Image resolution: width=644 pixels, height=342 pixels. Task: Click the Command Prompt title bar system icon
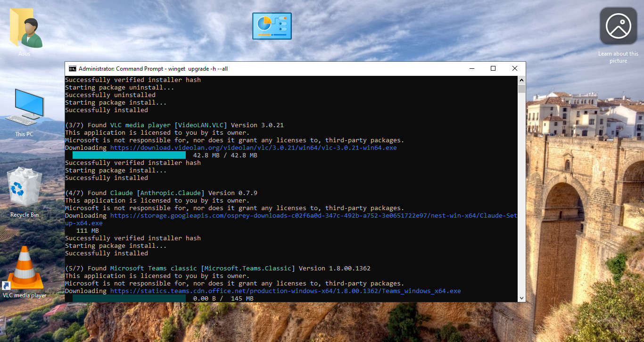(73, 68)
